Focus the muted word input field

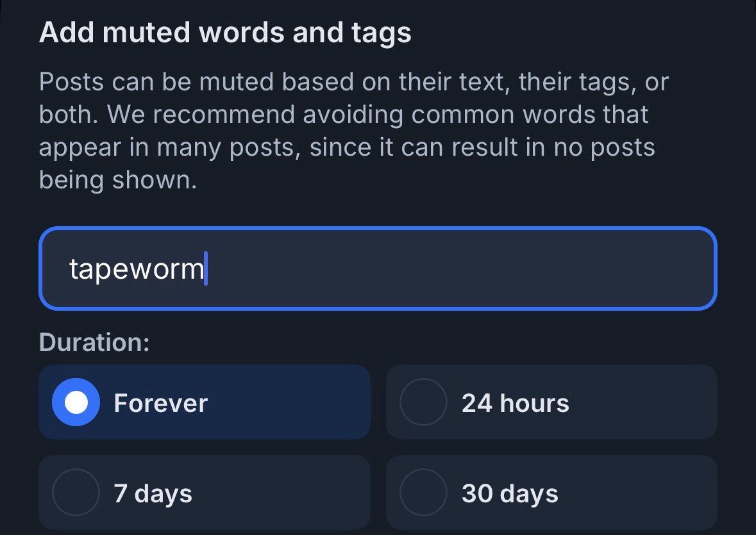(377, 268)
